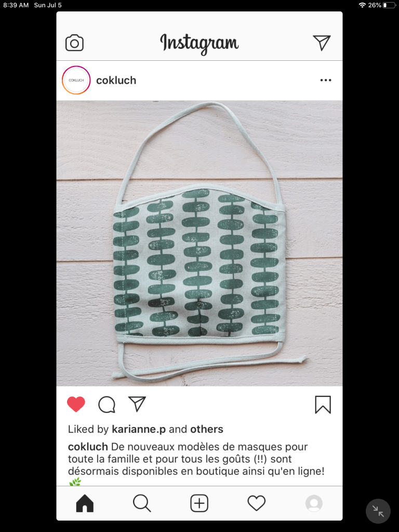Show the others who liked this post
Screen dimensions: 399x532
point(207,429)
